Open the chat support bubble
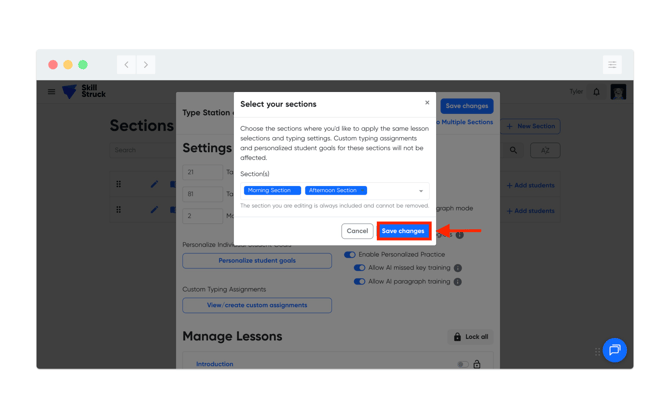This screenshot has height=418, width=670. [x=614, y=350]
